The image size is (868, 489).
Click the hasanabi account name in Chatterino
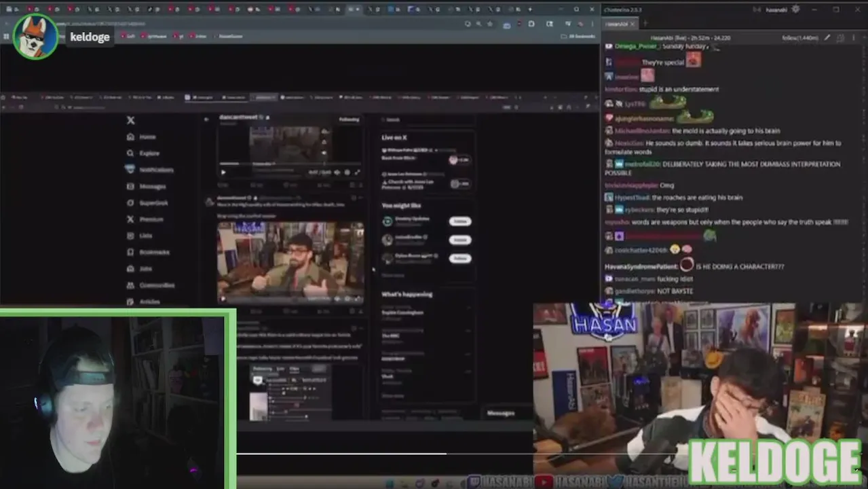pos(776,10)
